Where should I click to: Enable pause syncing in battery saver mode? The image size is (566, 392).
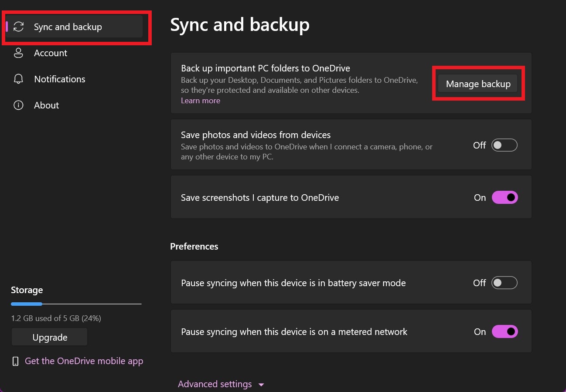504,283
